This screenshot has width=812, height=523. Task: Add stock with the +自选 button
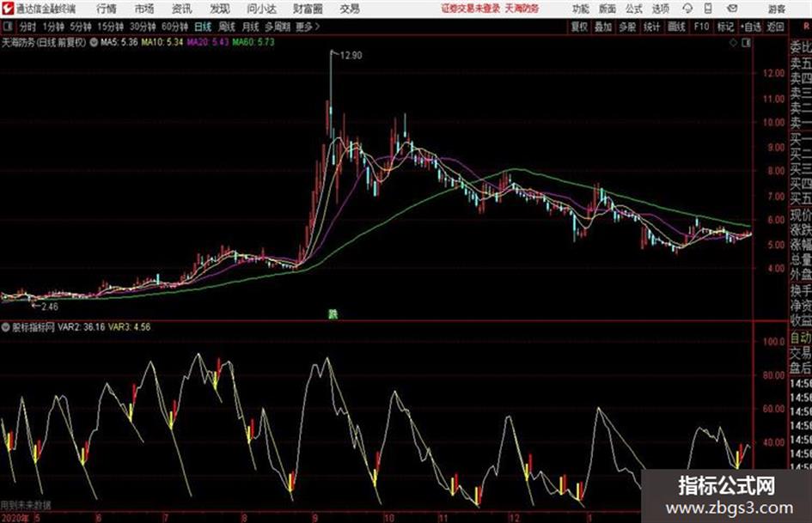click(750, 27)
